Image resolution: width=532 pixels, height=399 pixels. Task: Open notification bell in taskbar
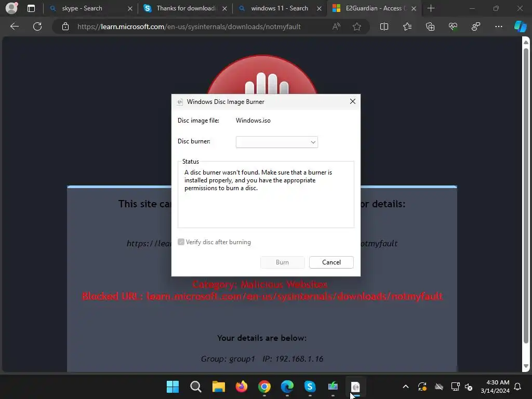click(517, 387)
